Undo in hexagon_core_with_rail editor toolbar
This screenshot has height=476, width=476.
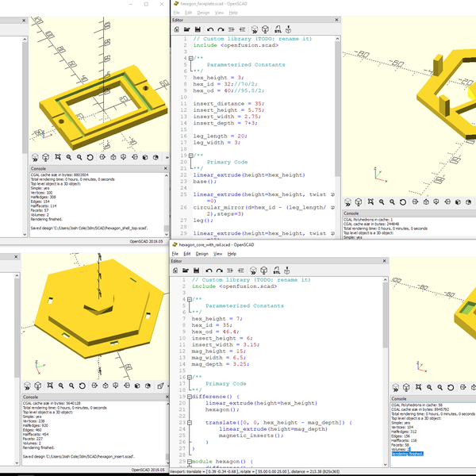pyautogui.click(x=209, y=271)
